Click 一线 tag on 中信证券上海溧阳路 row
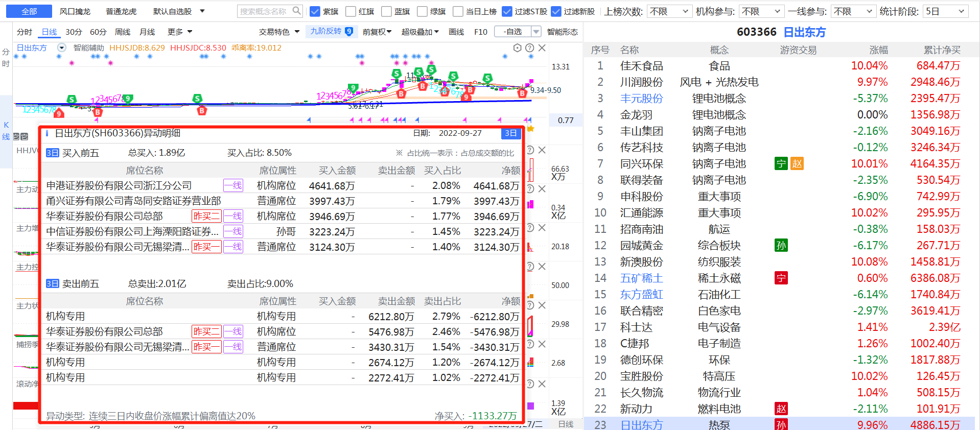Viewport: 980px width, 430px height. click(233, 231)
